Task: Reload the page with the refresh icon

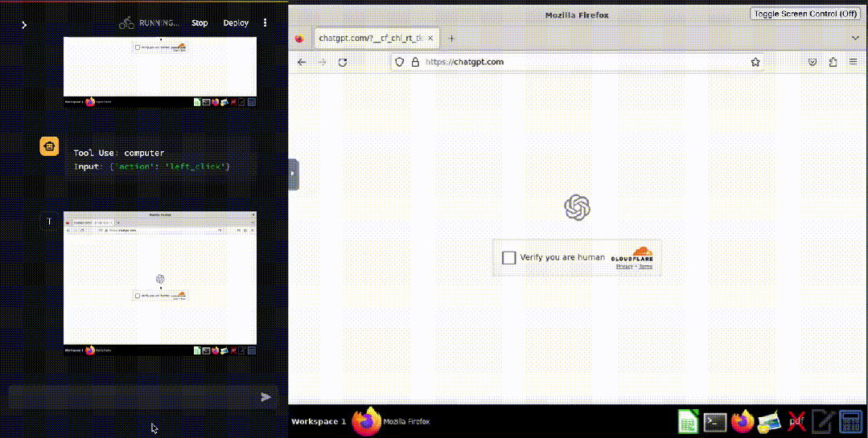Action: (x=343, y=62)
